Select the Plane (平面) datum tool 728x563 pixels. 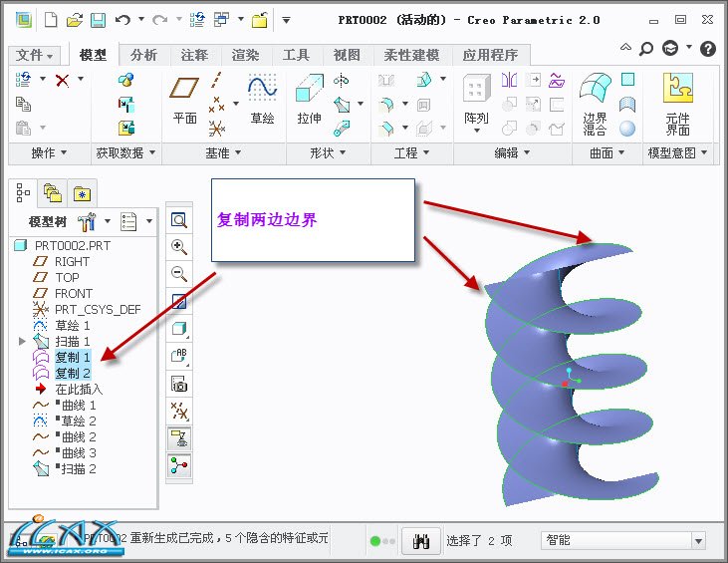[x=184, y=101]
